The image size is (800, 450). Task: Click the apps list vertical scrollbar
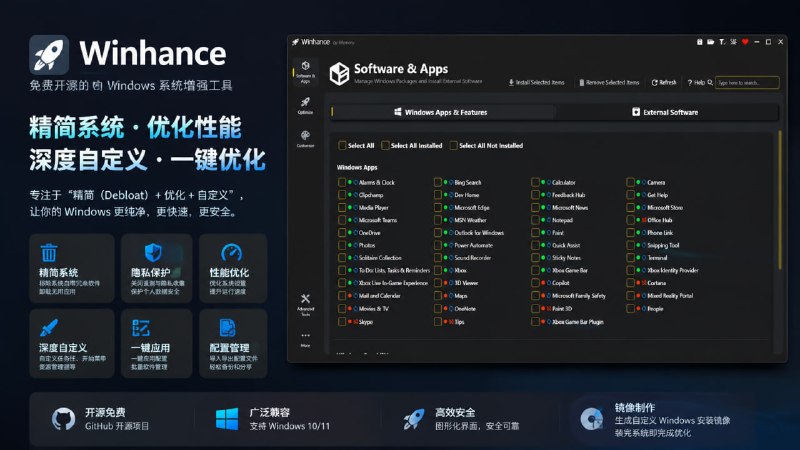(780, 199)
